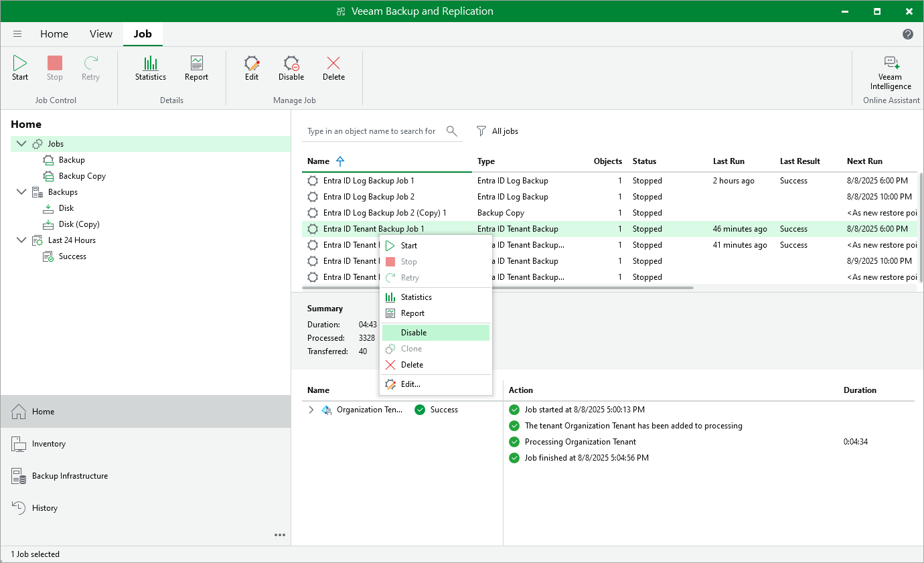The image size is (924, 563).
Task: Collapse the Jobs tree node
Action: point(21,144)
